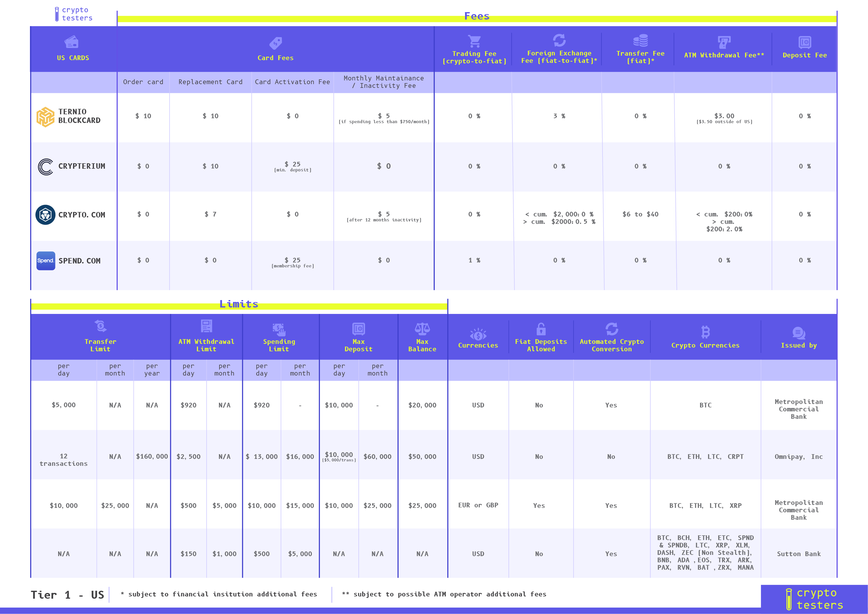Click the Crypto.com lion shield logo
This screenshot has width=868, height=614.
[45, 215]
